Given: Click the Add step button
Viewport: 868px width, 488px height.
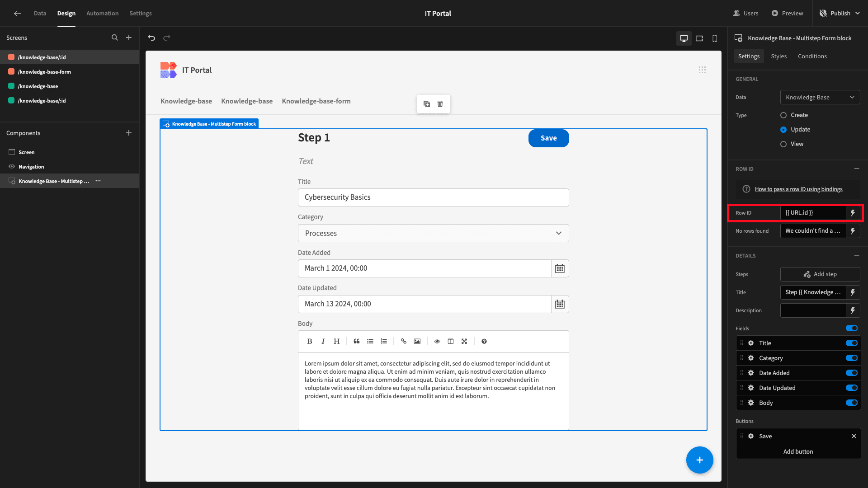Looking at the screenshot, I should pos(820,274).
